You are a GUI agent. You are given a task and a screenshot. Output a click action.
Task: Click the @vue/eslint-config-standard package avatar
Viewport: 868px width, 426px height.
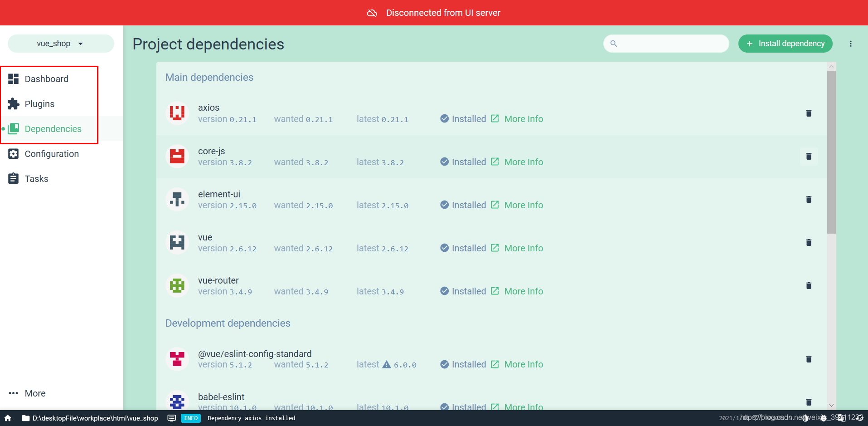click(x=177, y=359)
